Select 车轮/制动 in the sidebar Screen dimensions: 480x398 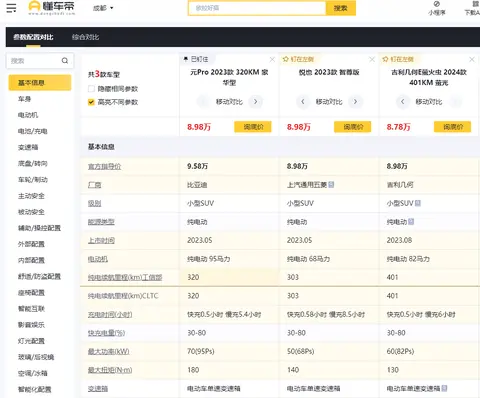coord(32,180)
